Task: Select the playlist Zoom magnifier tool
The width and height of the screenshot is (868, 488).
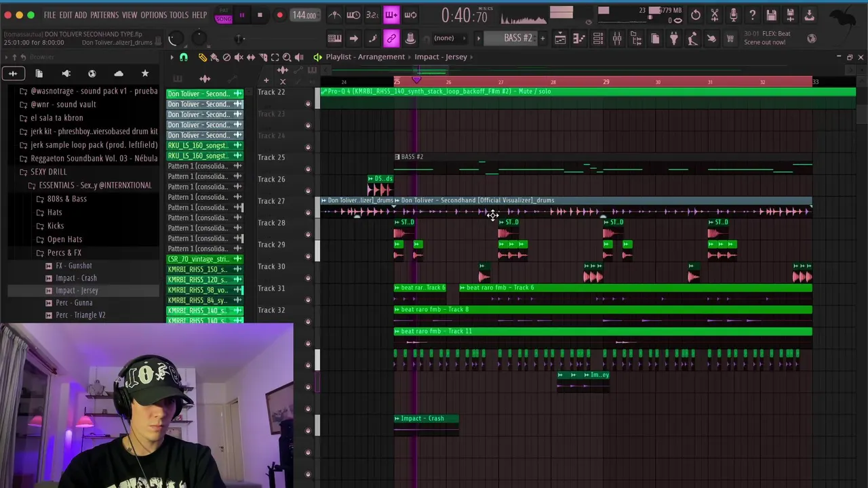Action: point(287,58)
